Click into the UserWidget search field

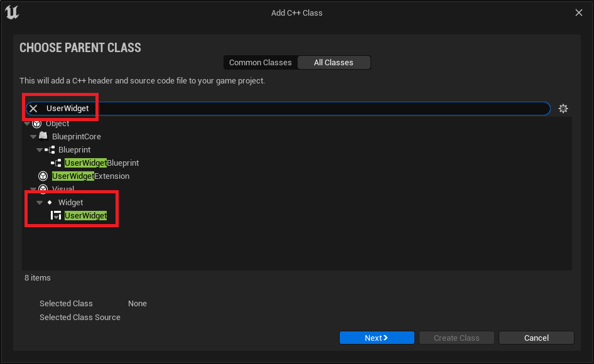point(288,109)
